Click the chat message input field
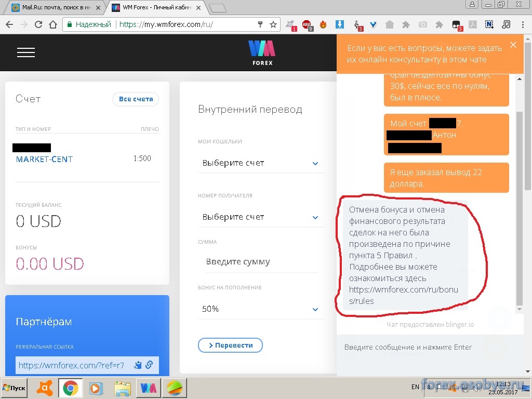532x399 pixels. click(x=430, y=347)
